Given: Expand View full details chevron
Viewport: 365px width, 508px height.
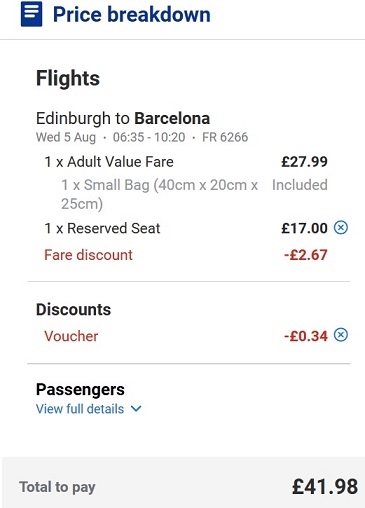Looking at the screenshot, I should point(136,409).
